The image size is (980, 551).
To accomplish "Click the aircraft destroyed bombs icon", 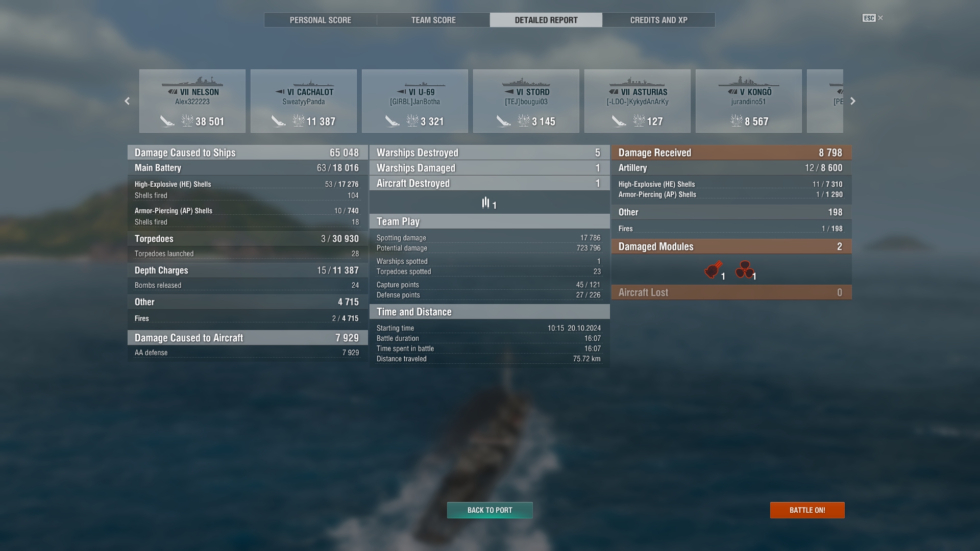I will click(x=485, y=203).
